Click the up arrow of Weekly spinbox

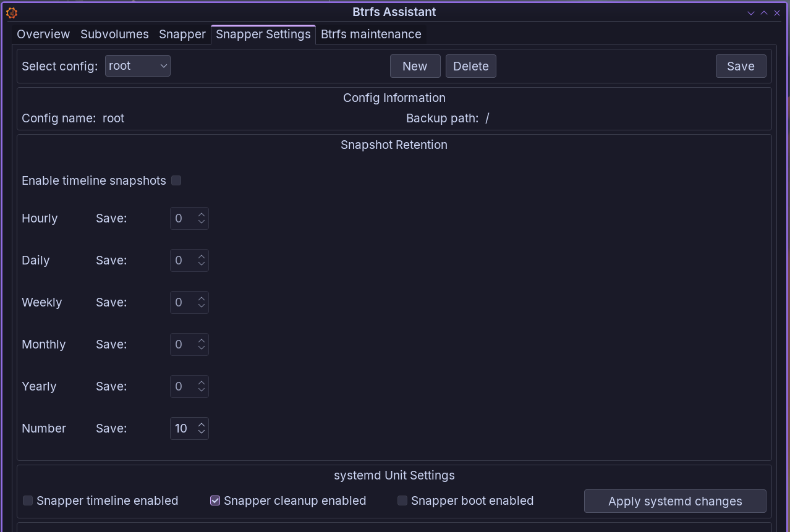coord(202,298)
